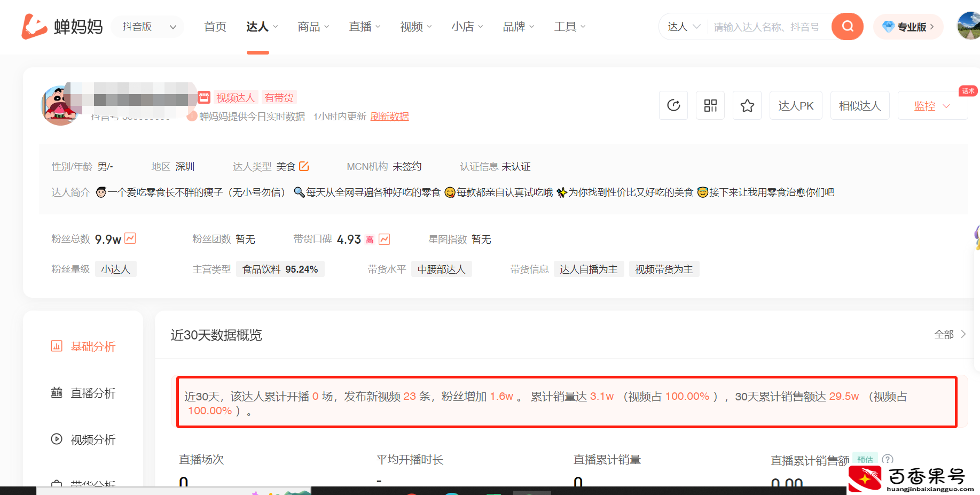Click the 基础分析 chart icon in sidebar

click(57, 346)
